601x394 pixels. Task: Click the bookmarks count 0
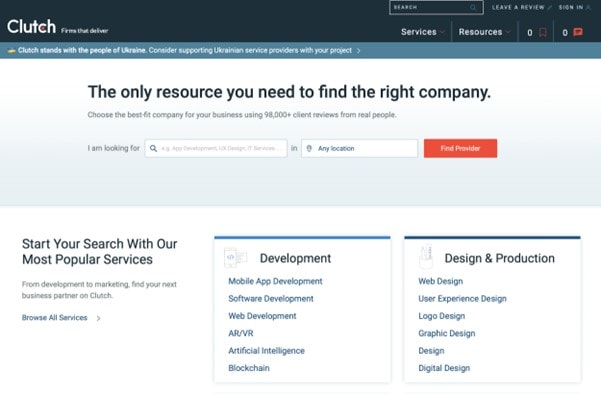pyautogui.click(x=530, y=33)
